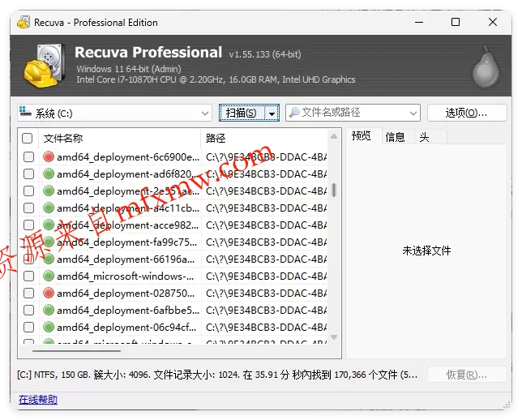
Task: Click the status bar scan summary text
Action: click(217, 375)
